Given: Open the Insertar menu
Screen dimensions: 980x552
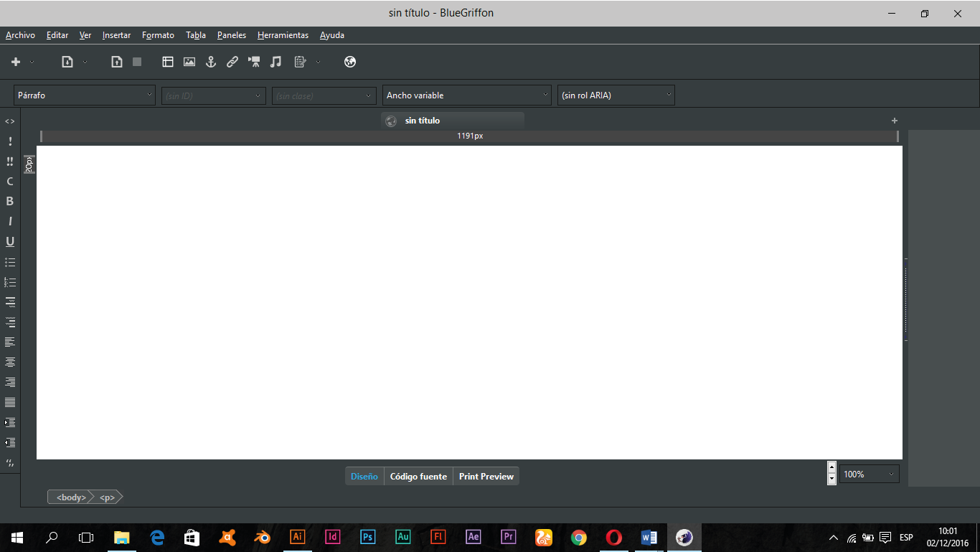Looking at the screenshot, I should [116, 35].
